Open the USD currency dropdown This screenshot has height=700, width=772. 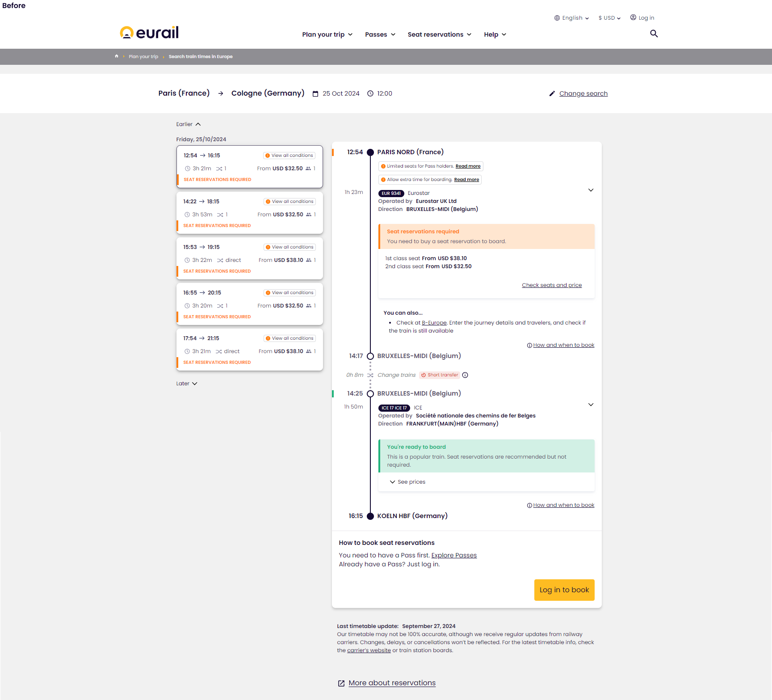(609, 17)
